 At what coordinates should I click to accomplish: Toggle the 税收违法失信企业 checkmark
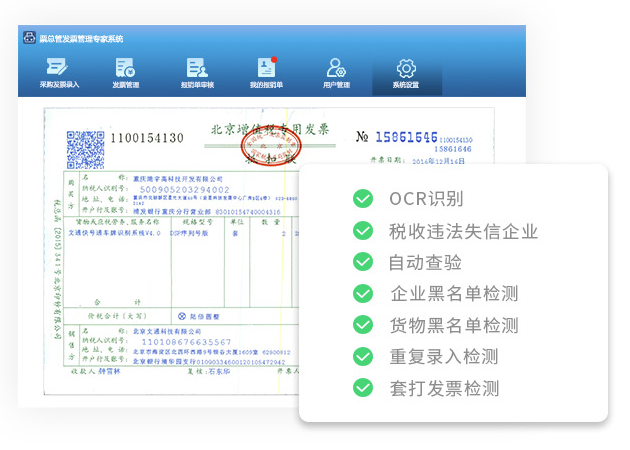pyautogui.click(x=363, y=231)
